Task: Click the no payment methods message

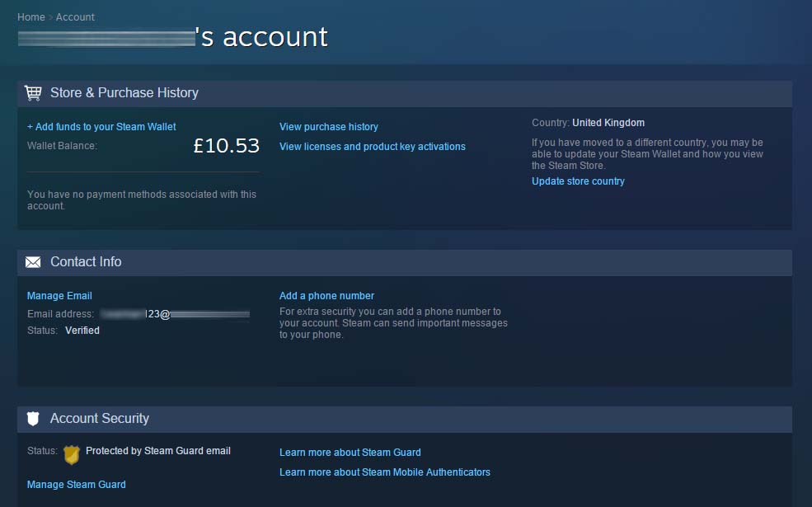Action: tap(142, 200)
